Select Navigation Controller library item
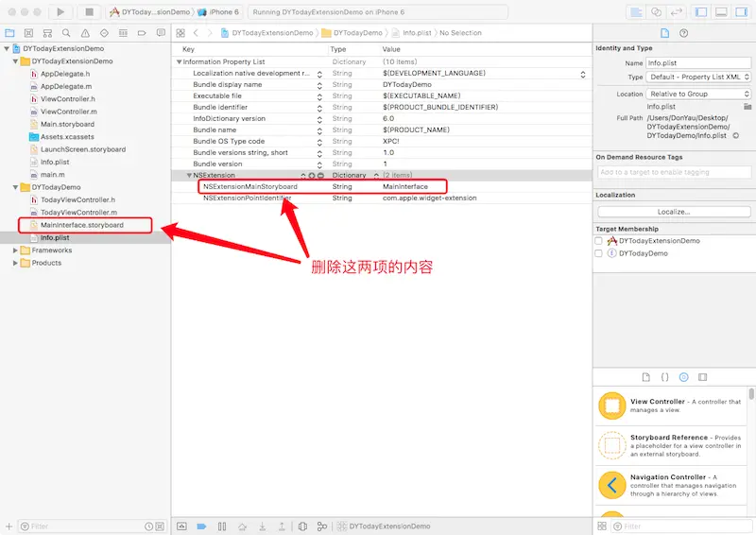Viewport: 756px width, 535px height. click(671, 485)
